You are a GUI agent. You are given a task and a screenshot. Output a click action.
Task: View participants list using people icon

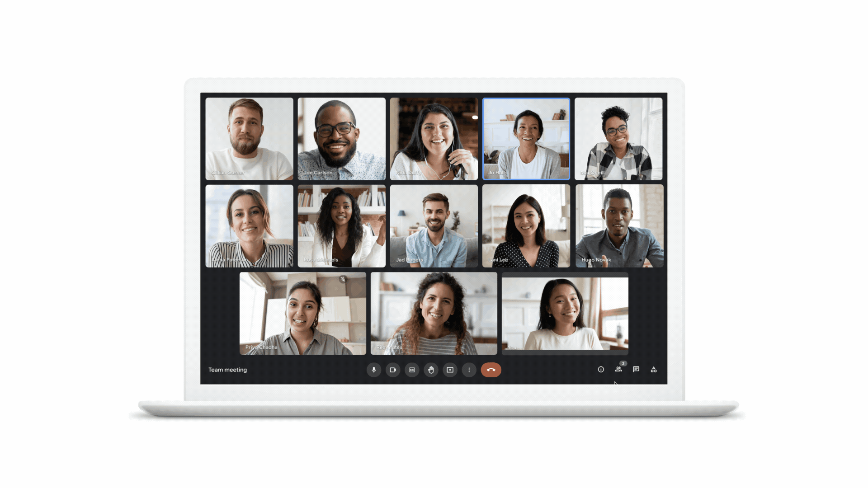pos(618,370)
